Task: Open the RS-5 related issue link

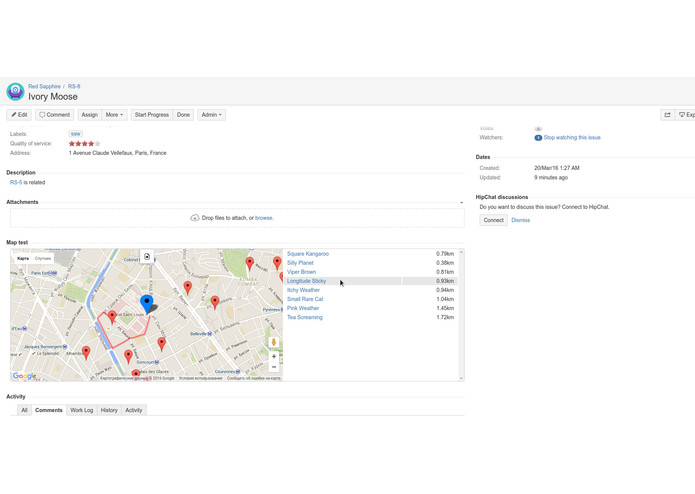Action: [x=16, y=182]
